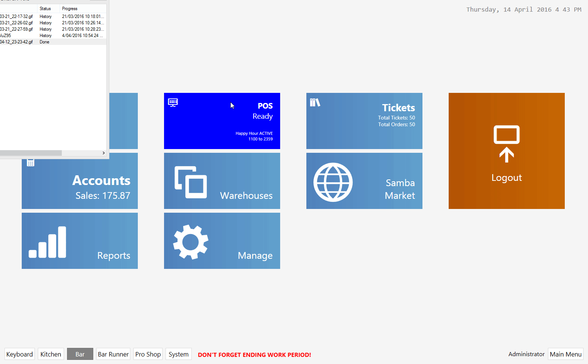The width and height of the screenshot is (588, 364).
Task: Click the Samba Market globe icon
Action: (333, 182)
